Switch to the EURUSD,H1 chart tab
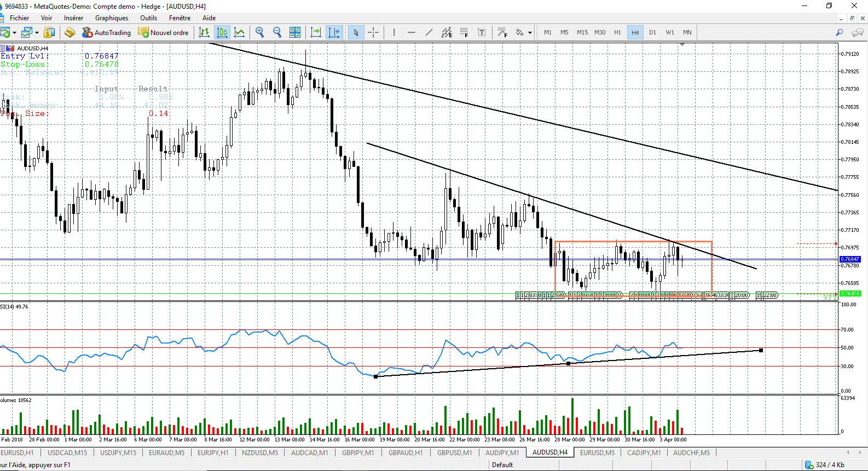868x471 pixels. (x=17, y=453)
